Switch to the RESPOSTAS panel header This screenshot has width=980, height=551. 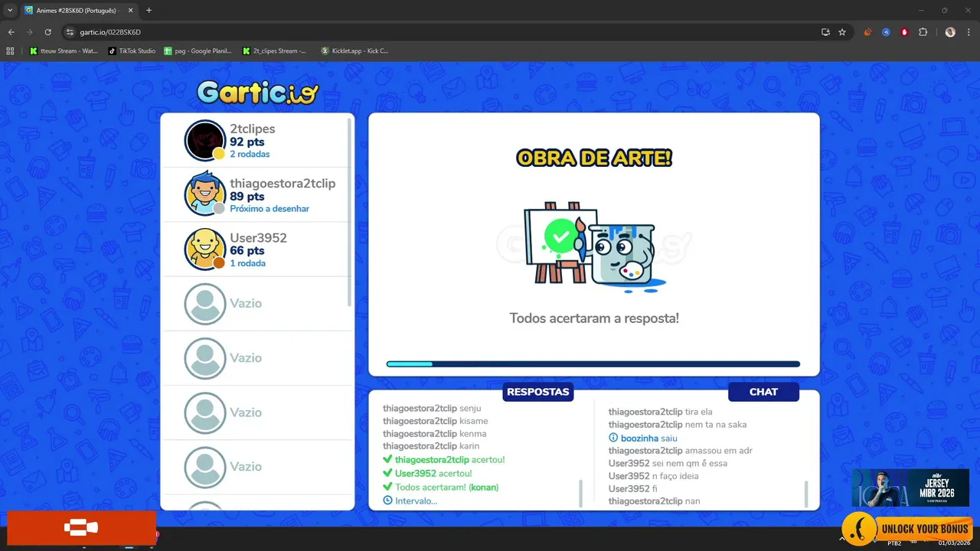[538, 392]
